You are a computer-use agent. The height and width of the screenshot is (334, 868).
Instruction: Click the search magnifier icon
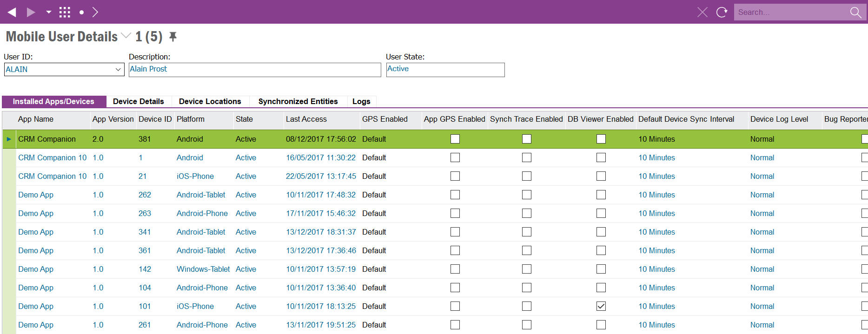click(x=855, y=12)
